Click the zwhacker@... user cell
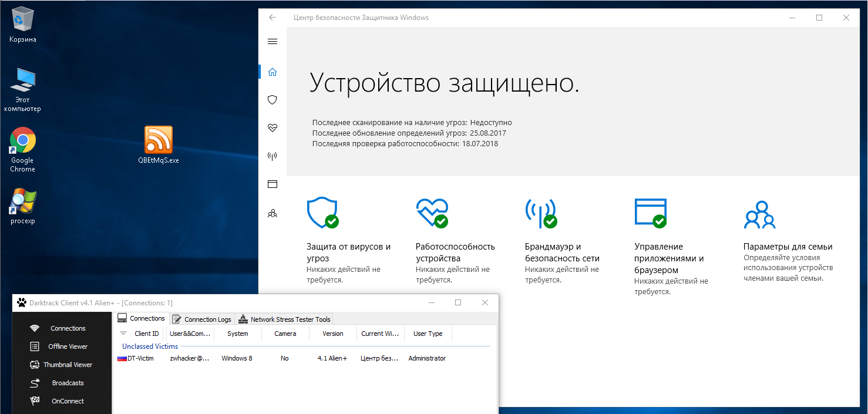Screen dimensions: 868x414 [190, 358]
